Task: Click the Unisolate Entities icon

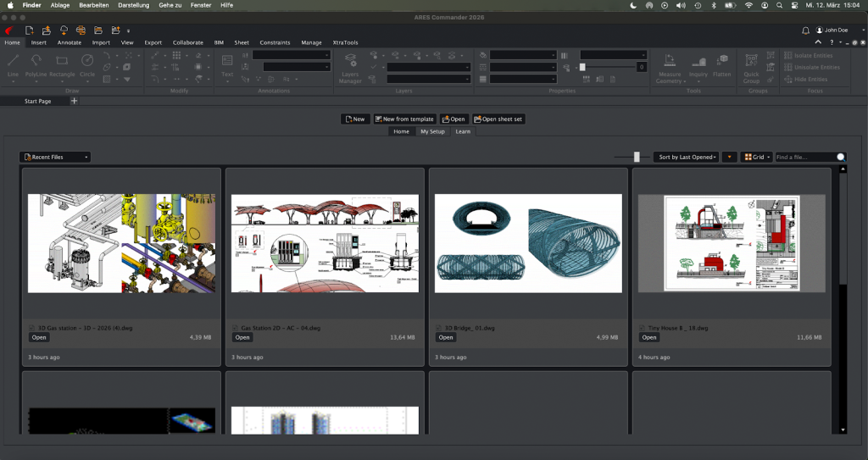Action: [787, 67]
